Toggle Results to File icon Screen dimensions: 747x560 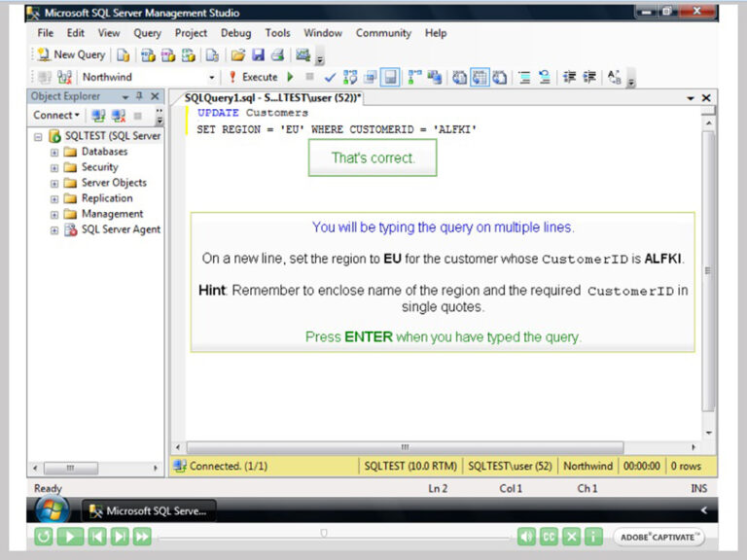(500, 77)
